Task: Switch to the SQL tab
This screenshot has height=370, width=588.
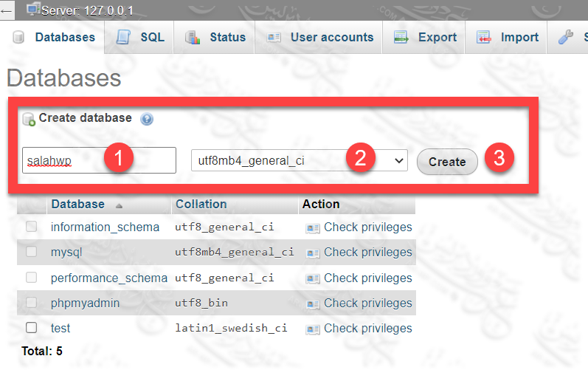Action: tap(144, 37)
